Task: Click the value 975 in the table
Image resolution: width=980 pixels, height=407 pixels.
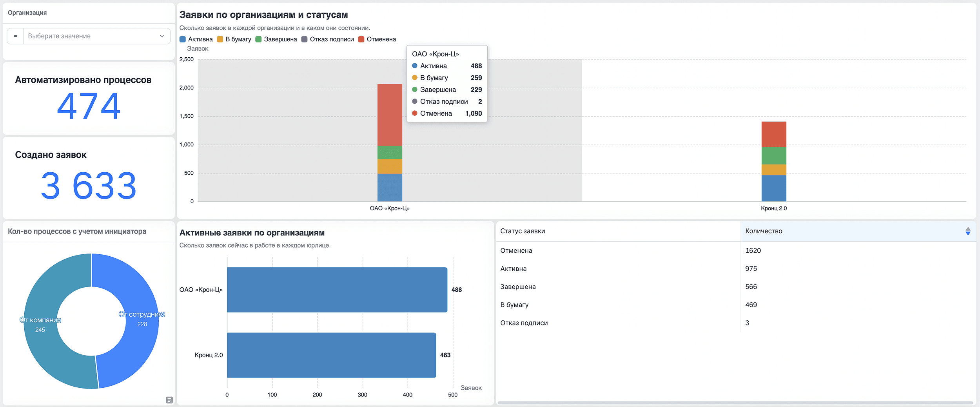Action: click(751, 268)
